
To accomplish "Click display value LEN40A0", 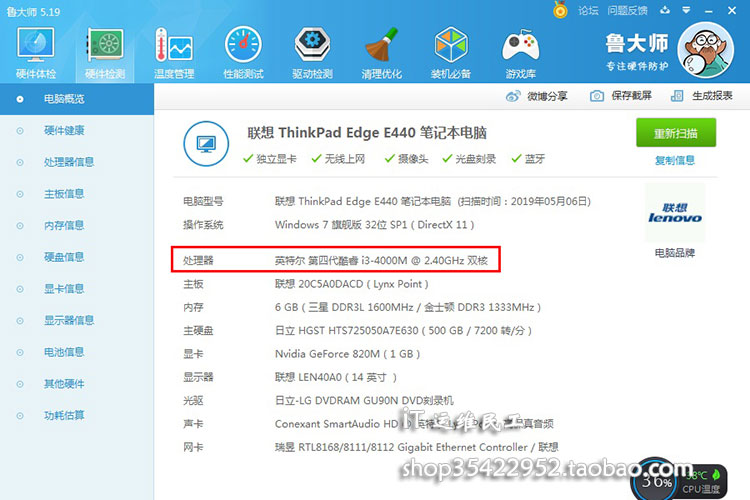I will tap(336, 378).
